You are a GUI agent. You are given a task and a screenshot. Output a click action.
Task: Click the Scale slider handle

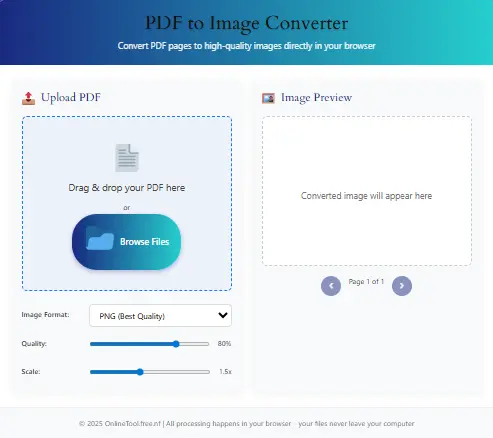[140, 372]
